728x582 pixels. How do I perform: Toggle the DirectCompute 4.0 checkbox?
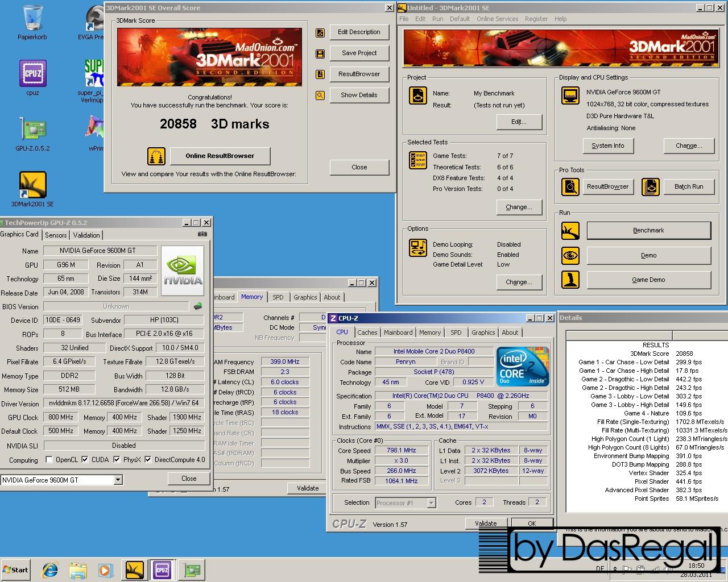148,460
